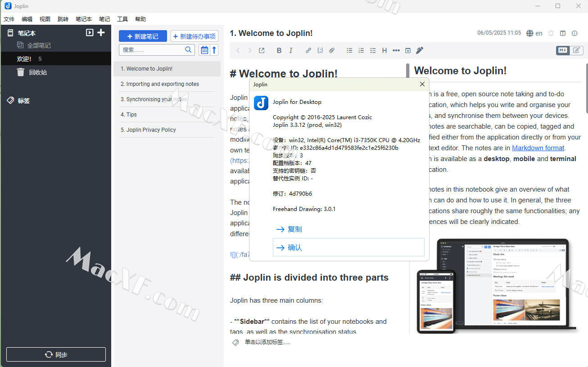Open note in external editor icon
This screenshot has width=588, height=367.
262,50
